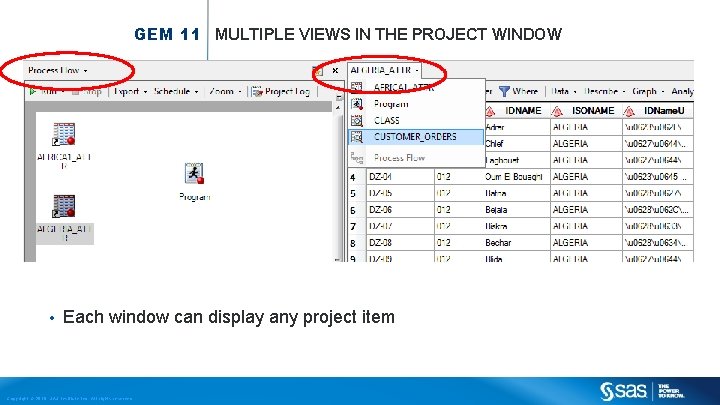
Task: Click the IDNAME column header
Action: point(517,111)
